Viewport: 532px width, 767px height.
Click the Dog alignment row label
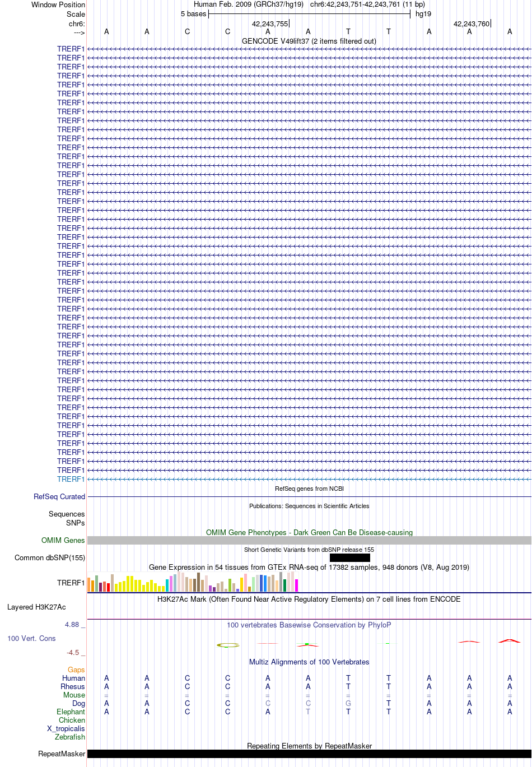[x=78, y=703]
